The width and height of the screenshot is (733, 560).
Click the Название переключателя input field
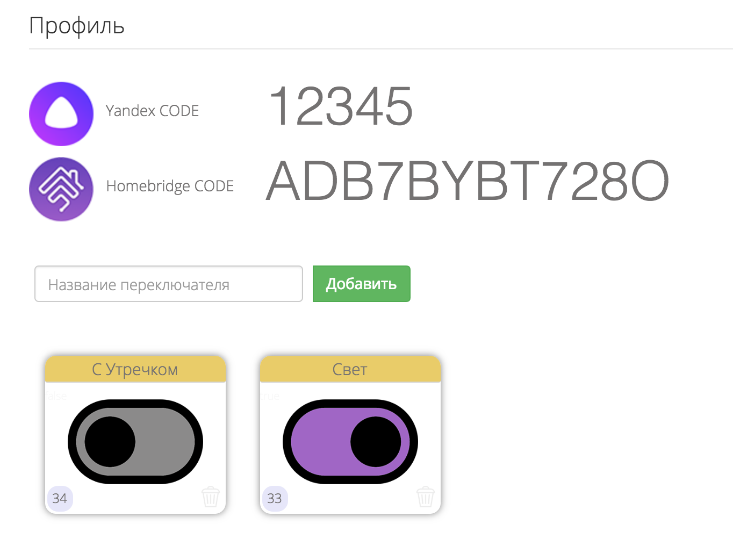[x=168, y=284]
